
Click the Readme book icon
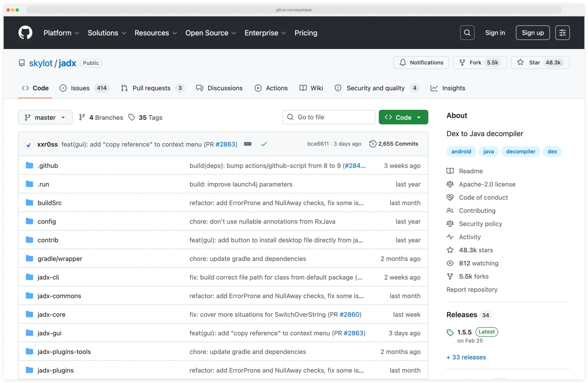[450, 171]
